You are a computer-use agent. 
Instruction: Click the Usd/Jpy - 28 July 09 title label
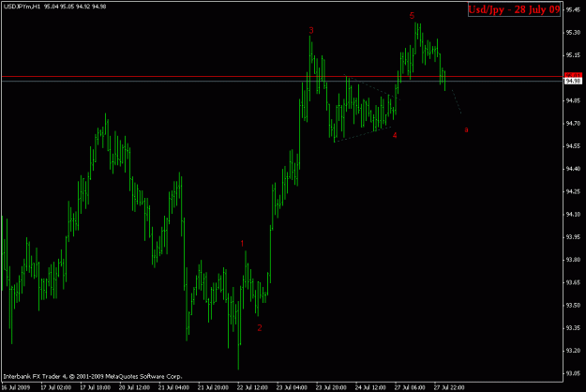(x=514, y=9)
